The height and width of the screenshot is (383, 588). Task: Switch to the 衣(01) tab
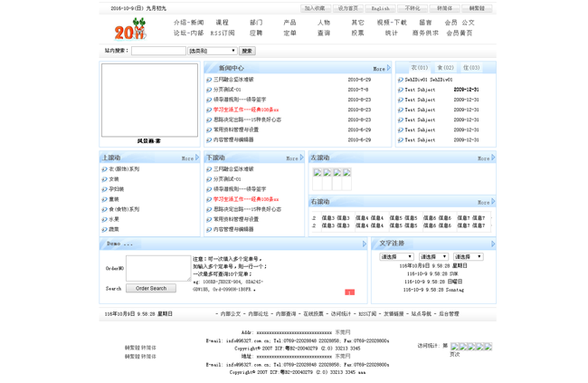[x=419, y=68]
